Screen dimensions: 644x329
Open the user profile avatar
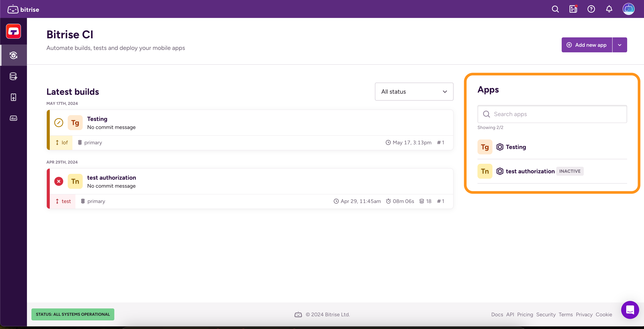(628, 9)
